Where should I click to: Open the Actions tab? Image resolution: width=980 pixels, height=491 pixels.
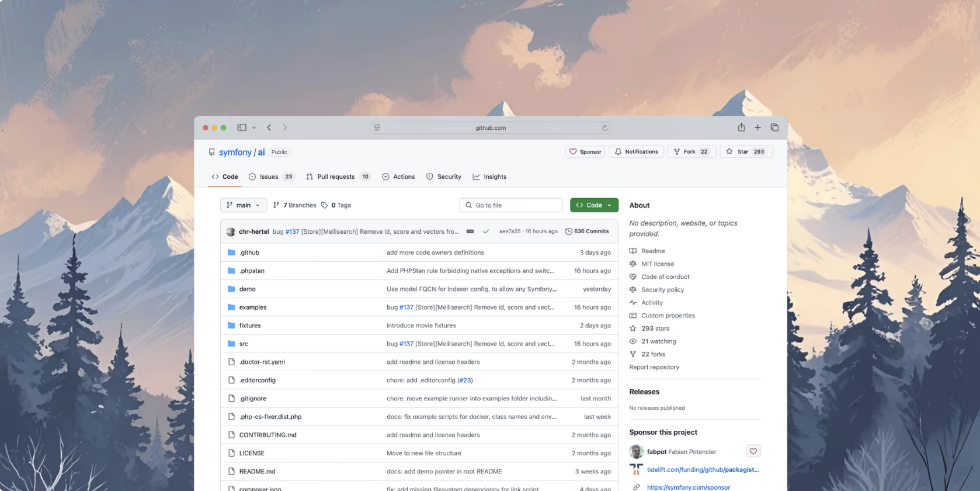(398, 177)
